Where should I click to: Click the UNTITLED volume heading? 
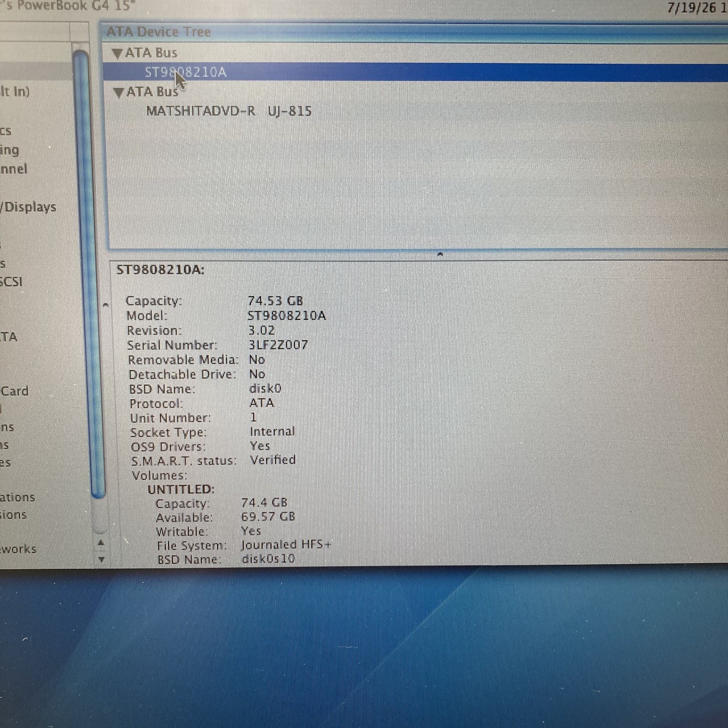click(x=181, y=490)
